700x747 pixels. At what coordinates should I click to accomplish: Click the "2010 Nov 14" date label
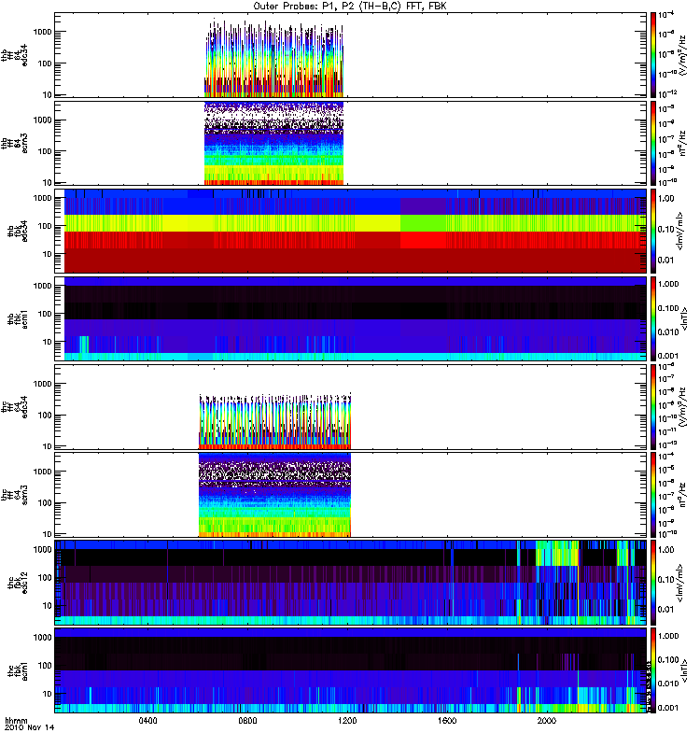[x=29, y=727]
